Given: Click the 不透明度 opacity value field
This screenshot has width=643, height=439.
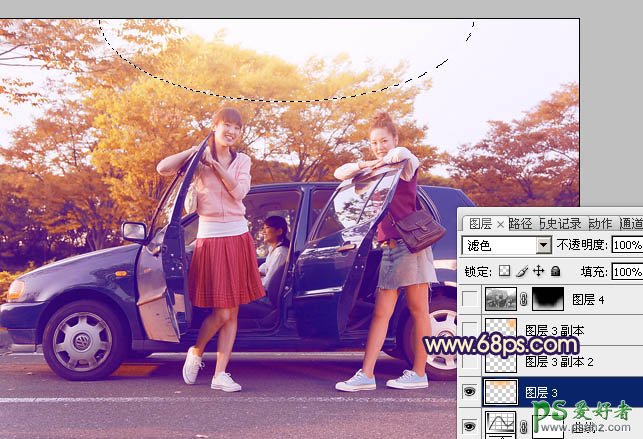Looking at the screenshot, I should tap(626, 245).
